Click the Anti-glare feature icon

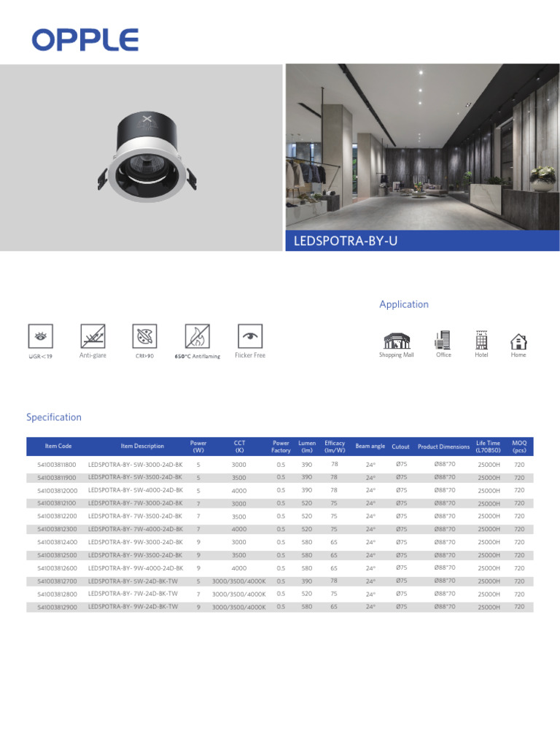point(93,336)
